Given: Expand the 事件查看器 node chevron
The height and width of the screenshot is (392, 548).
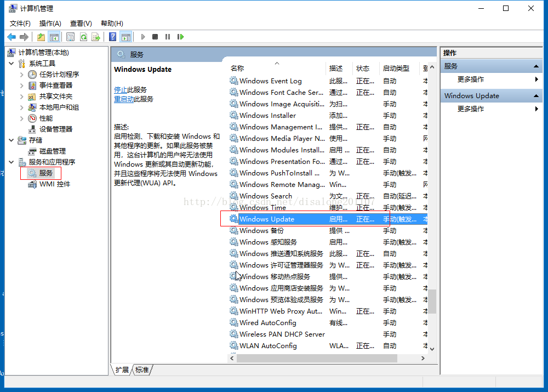Looking at the screenshot, I should click(22, 86).
